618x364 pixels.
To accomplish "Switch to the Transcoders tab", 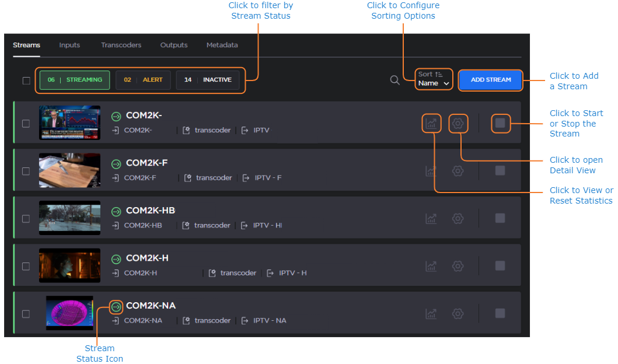I will [x=121, y=45].
